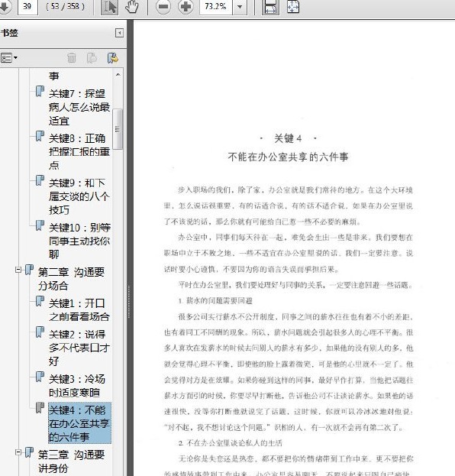Screen dimensions: 455x476
Task: Click the bookmarks panel scrollbar thumb
Action: 118,129
